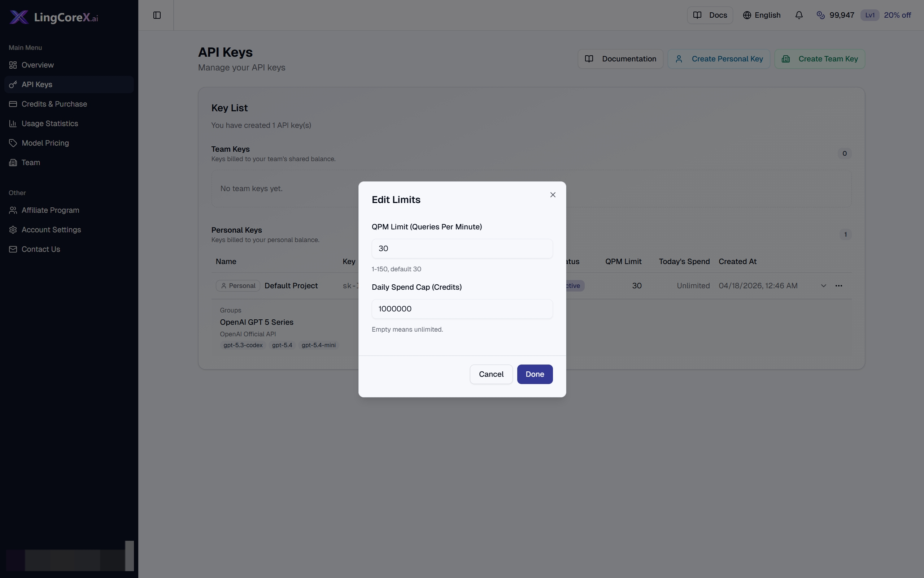
Task: Open Model Pricing page
Action: tap(69, 143)
